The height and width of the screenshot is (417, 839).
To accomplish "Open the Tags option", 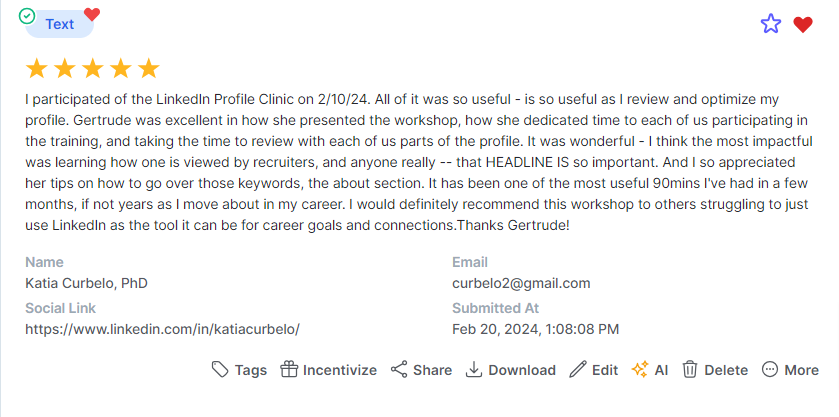I will click(x=239, y=370).
